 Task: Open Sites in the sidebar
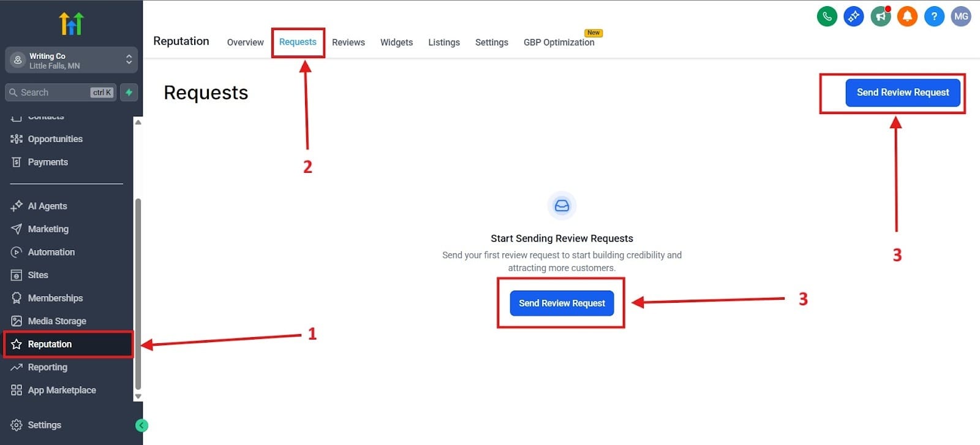click(x=38, y=275)
